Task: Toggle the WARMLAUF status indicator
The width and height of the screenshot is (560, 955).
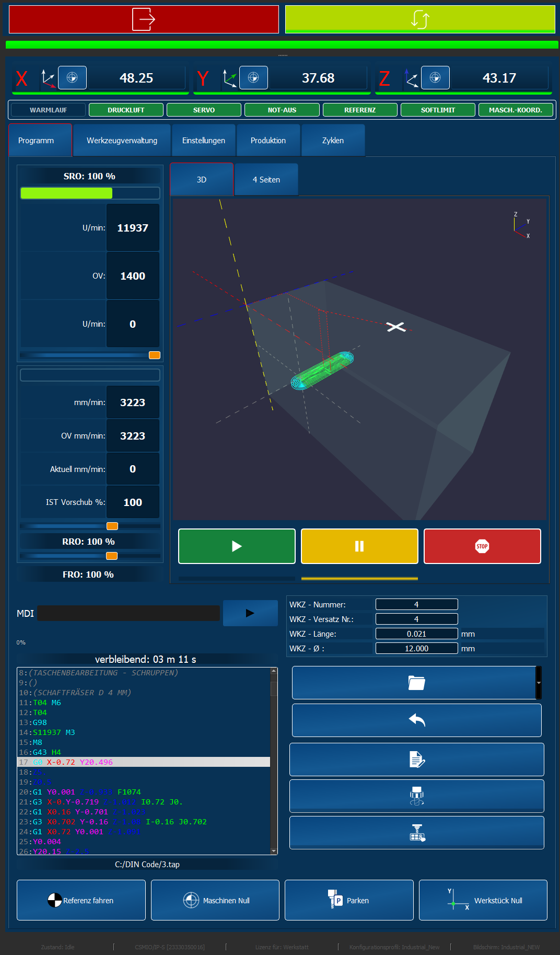Action: 48,110
